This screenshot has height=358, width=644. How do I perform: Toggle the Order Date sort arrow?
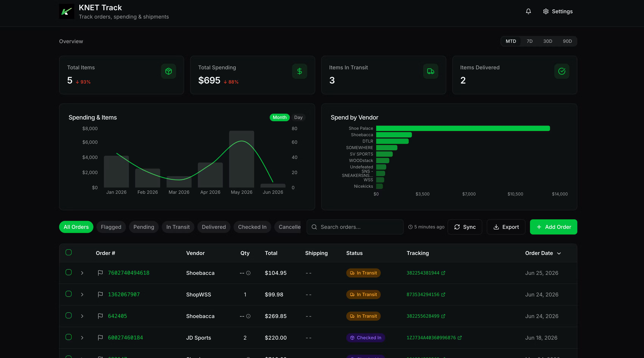559,253
